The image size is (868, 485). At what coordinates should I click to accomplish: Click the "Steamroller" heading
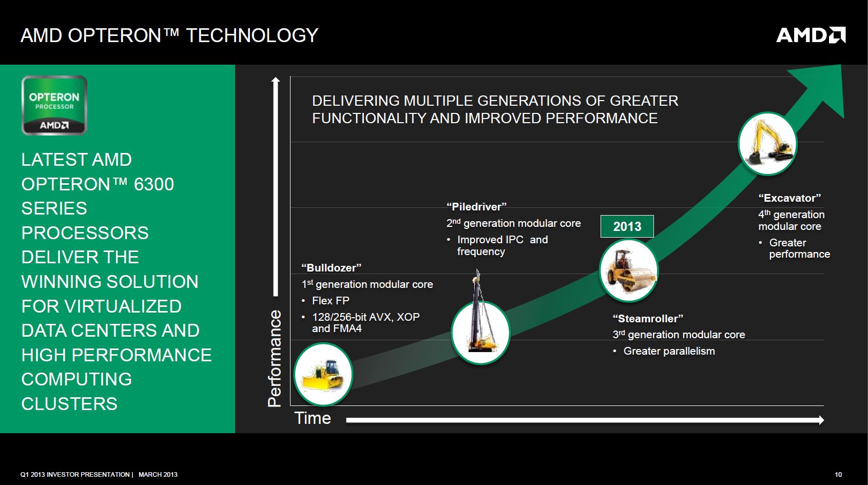pyautogui.click(x=648, y=319)
